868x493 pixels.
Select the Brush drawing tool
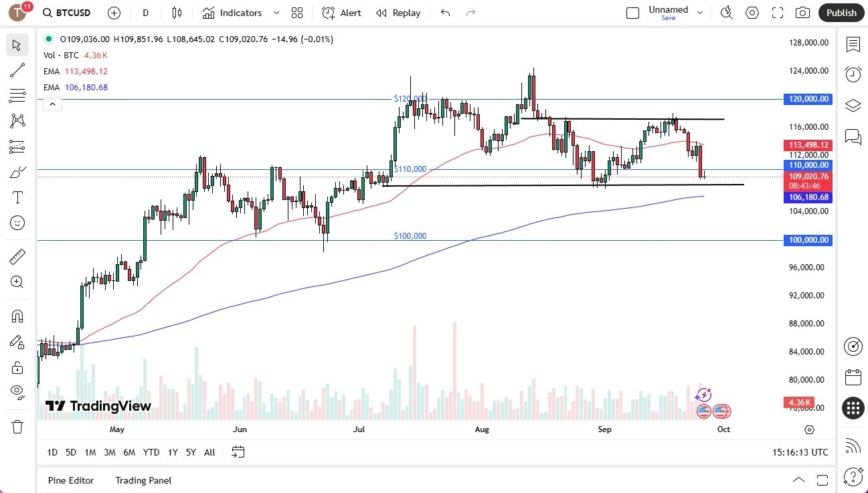[17, 172]
